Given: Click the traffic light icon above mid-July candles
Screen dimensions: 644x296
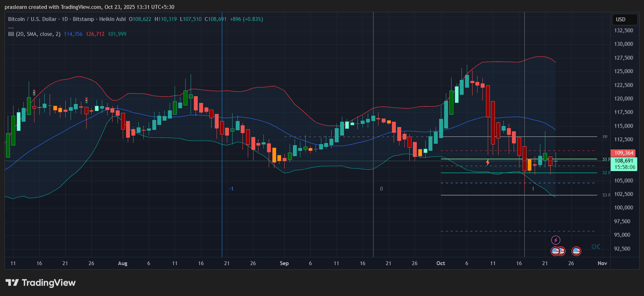Looking at the screenshot, I should (x=34, y=93).
